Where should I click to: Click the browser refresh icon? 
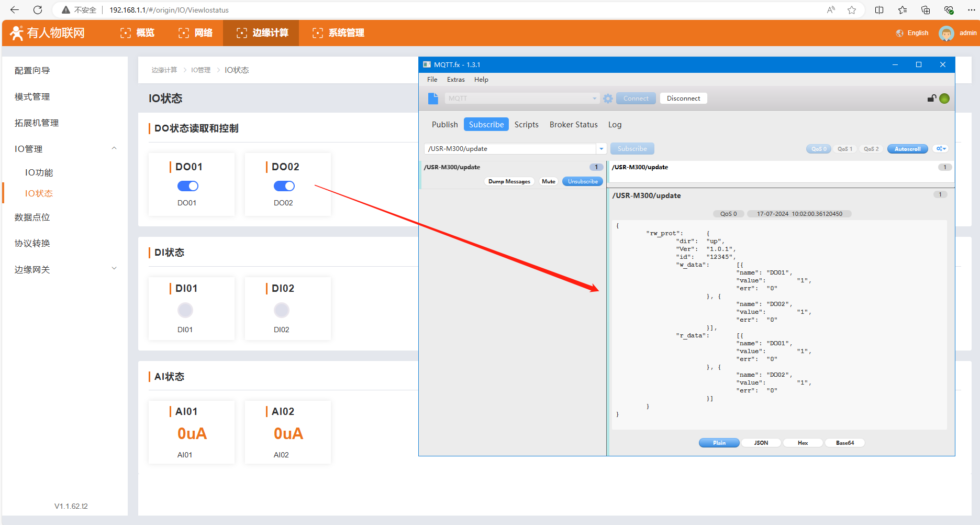pos(38,10)
